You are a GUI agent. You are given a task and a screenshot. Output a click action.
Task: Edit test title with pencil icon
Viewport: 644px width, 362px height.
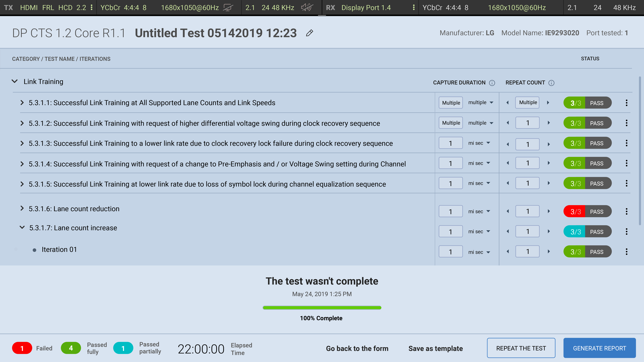pyautogui.click(x=310, y=33)
